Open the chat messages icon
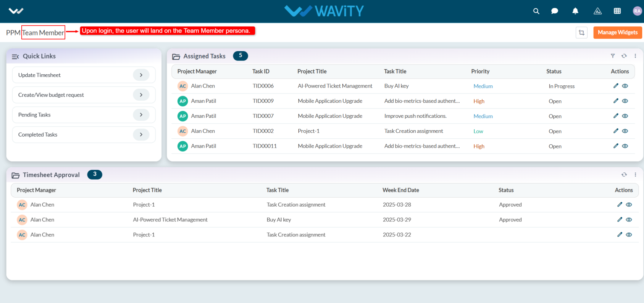 point(555,11)
